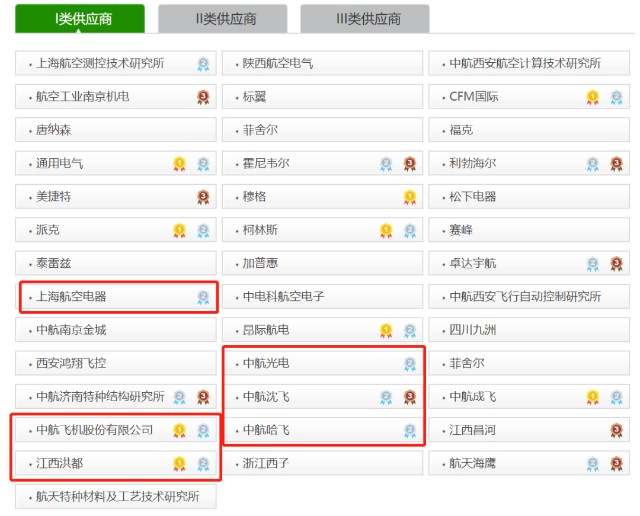
Task: Click bronze medal icon in 中航沈飞 row
Action: click(410, 397)
